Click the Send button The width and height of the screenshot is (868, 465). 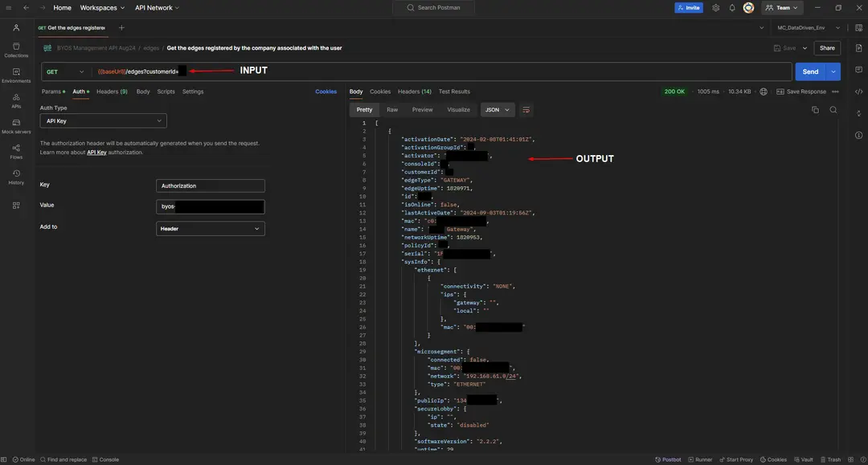[x=810, y=72]
